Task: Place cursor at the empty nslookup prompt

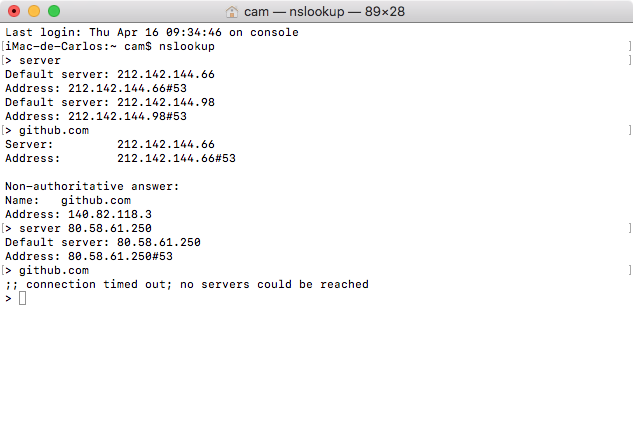Action: tap(23, 298)
